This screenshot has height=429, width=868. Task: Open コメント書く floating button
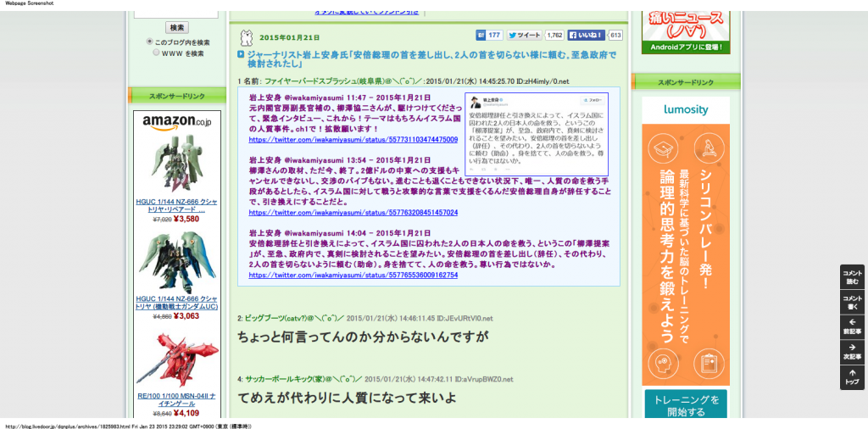852,302
